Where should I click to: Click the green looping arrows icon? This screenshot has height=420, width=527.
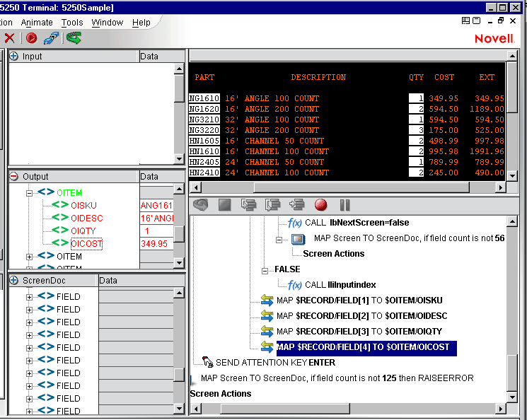[x=73, y=38]
